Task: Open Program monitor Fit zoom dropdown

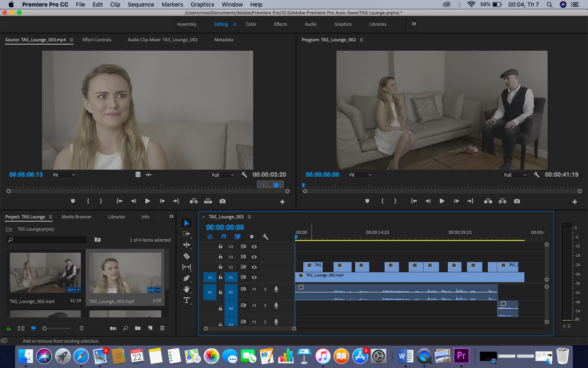Action: click(x=360, y=175)
